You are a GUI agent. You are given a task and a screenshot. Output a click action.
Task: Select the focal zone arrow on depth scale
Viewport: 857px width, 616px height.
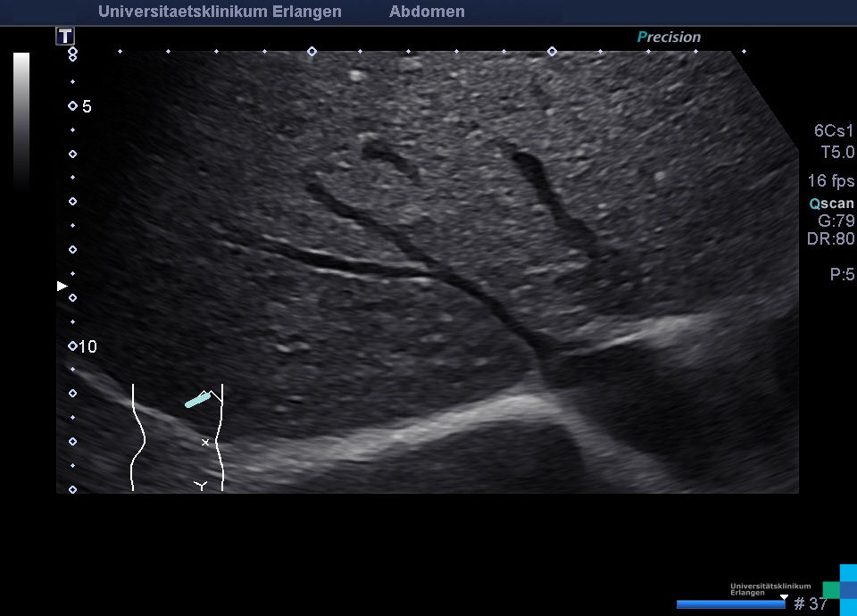click(62, 286)
